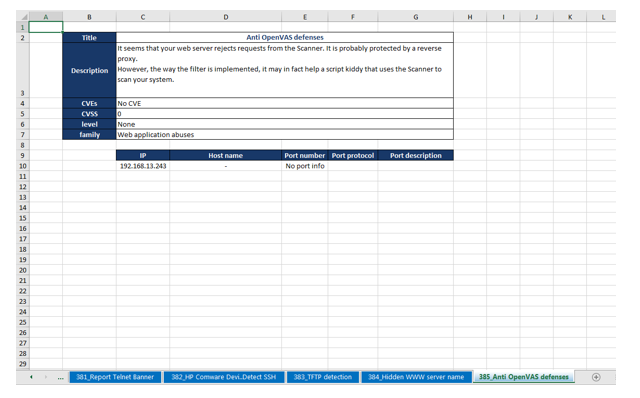The image size is (640, 398).
Task: Show hidden sheet tabs via the ellipsis
Action: coord(60,378)
